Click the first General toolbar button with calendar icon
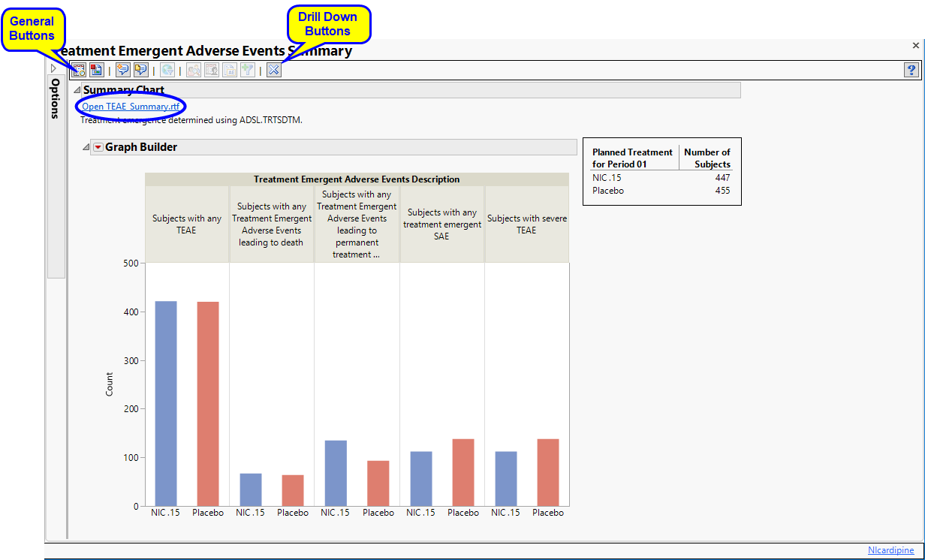 click(x=79, y=70)
